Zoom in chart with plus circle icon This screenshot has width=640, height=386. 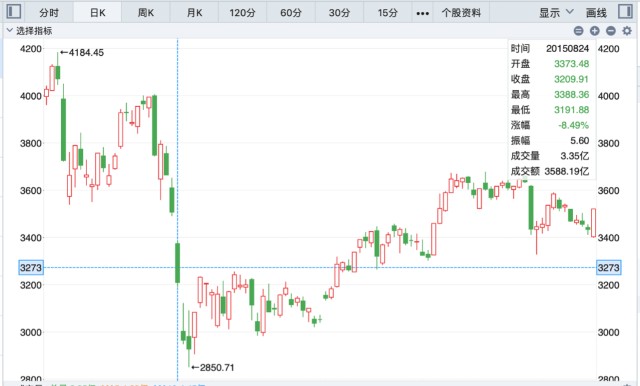click(x=595, y=31)
